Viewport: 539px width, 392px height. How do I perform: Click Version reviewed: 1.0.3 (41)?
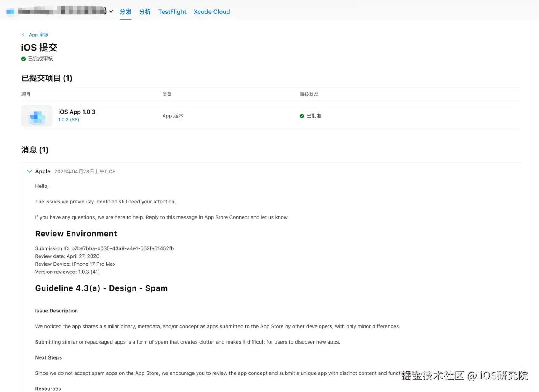pyautogui.click(x=67, y=272)
